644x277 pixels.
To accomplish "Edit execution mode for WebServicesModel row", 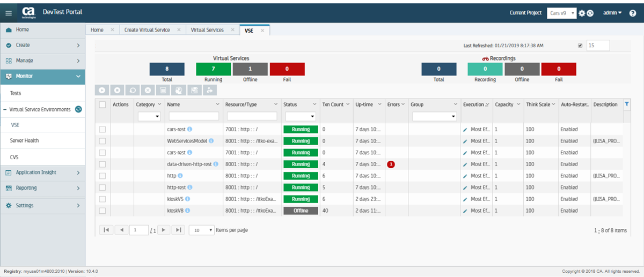I will [465, 141].
